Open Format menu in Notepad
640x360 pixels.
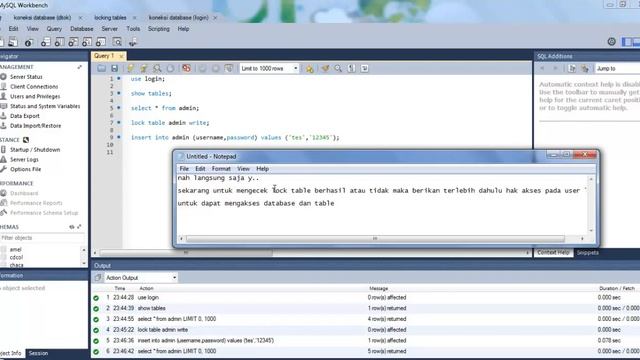point(221,169)
